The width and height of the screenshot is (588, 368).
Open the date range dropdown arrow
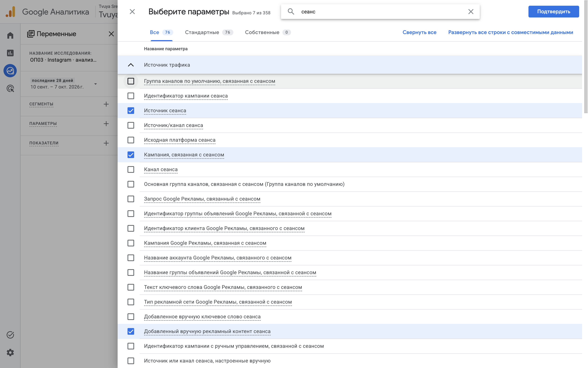pos(96,84)
